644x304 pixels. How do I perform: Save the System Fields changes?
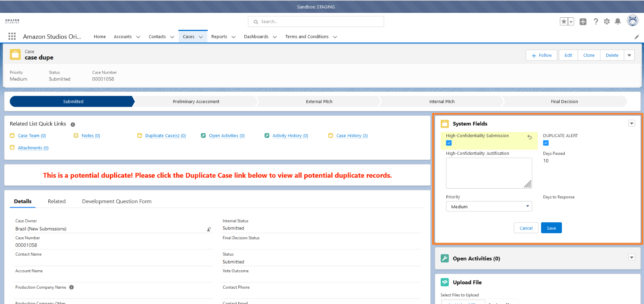(x=551, y=228)
